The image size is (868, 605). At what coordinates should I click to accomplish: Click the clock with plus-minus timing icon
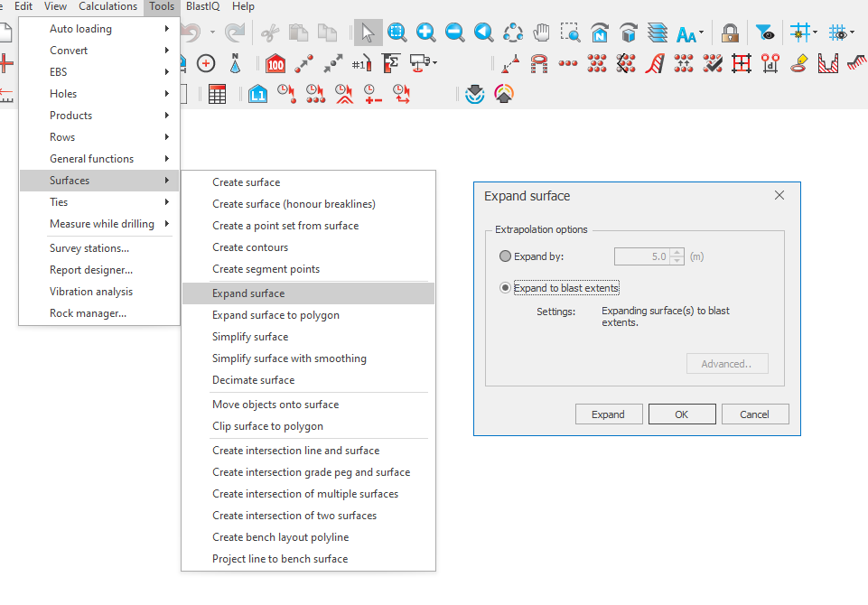coord(373,94)
